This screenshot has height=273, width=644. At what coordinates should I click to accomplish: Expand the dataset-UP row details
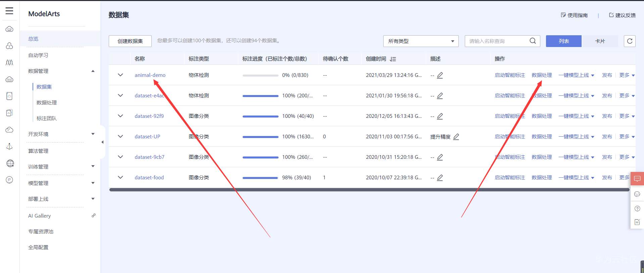[120, 136]
